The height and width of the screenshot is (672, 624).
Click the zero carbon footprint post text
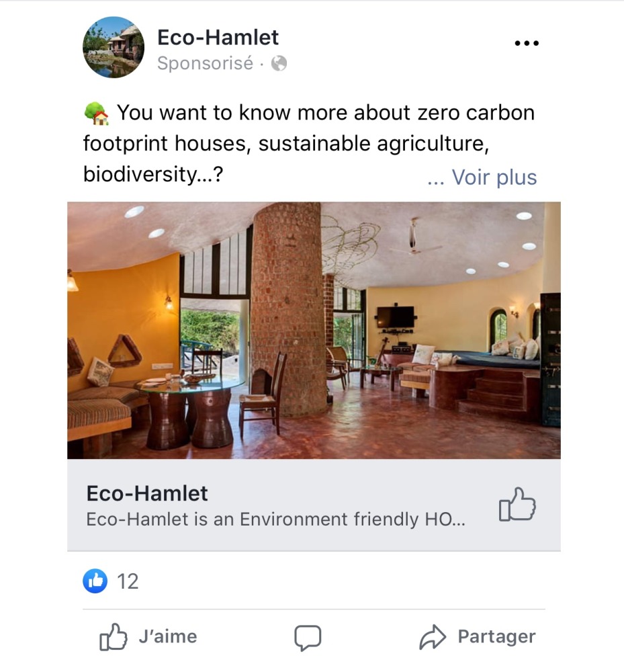pyautogui.click(x=309, y=128)
